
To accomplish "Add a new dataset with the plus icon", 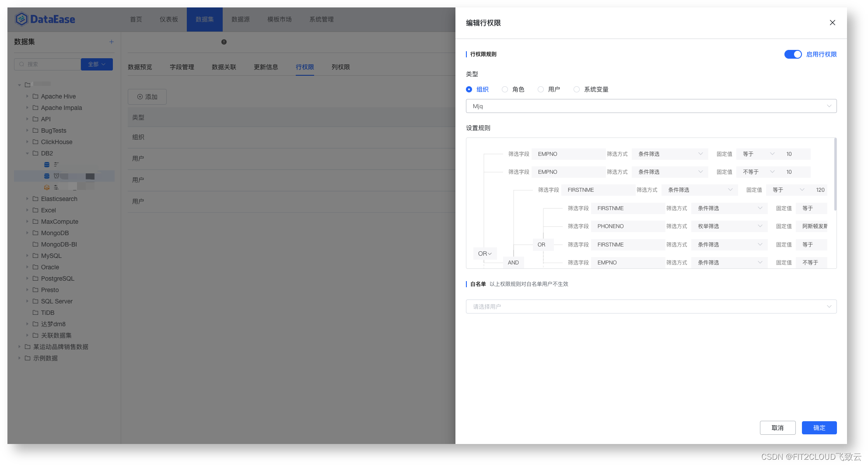I will (x=112, y=42).
